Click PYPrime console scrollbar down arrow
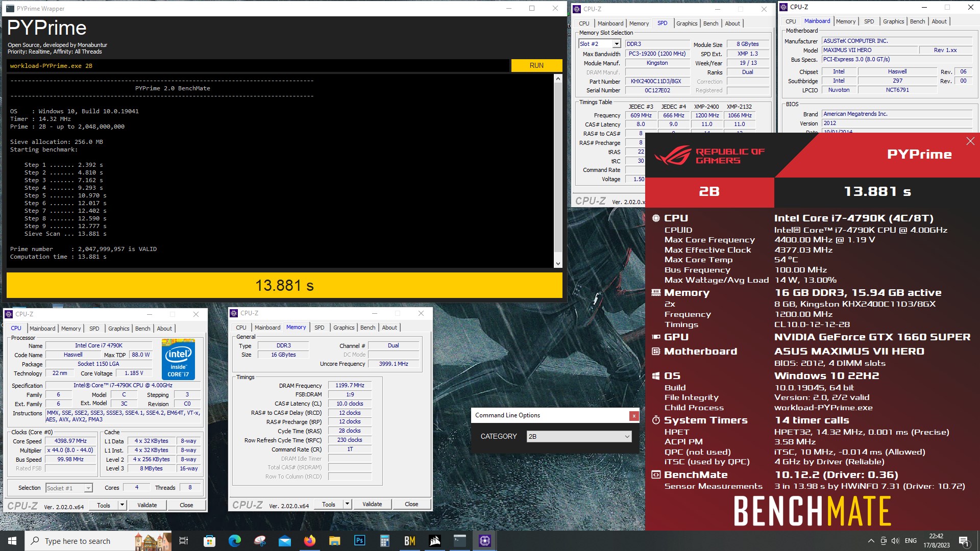Viewport: 980px width, 551px height. click(558, 263)
